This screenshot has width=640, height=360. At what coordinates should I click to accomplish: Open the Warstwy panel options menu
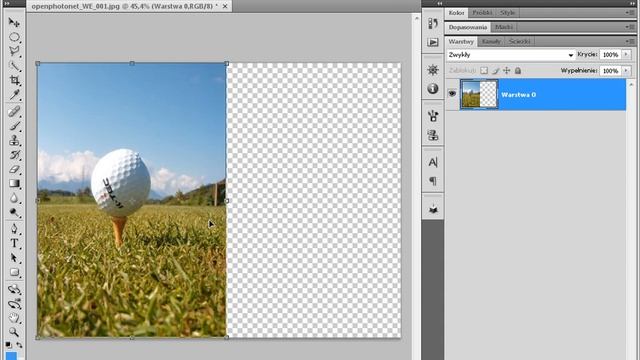click(630, 41)
